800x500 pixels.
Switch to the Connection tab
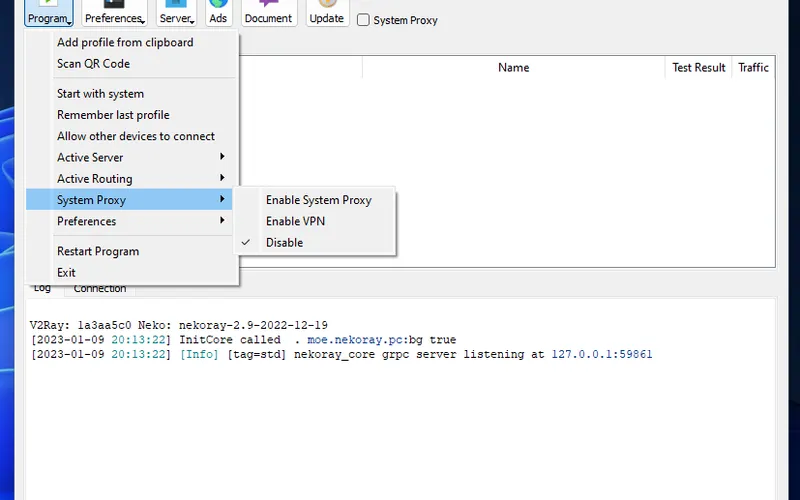100,289
